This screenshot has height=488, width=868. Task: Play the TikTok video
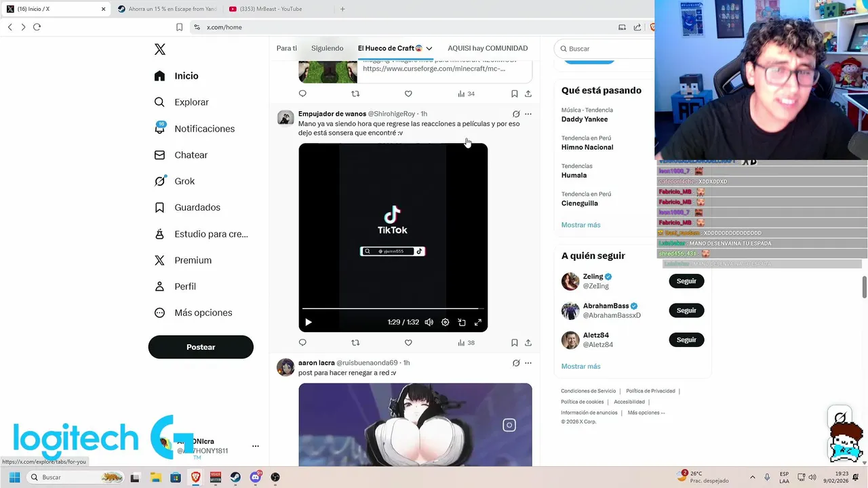pyautogui.click(x=308, y=323)
